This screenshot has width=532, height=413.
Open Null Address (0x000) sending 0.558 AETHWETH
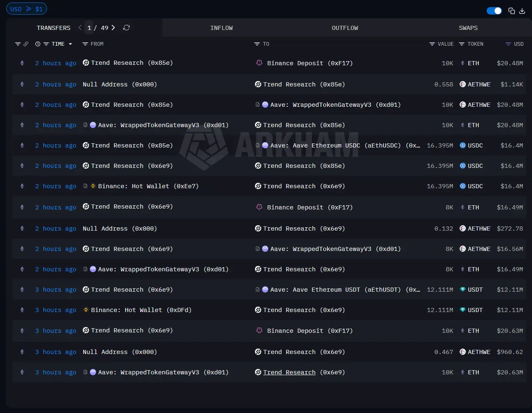click(x=120, y=84)
